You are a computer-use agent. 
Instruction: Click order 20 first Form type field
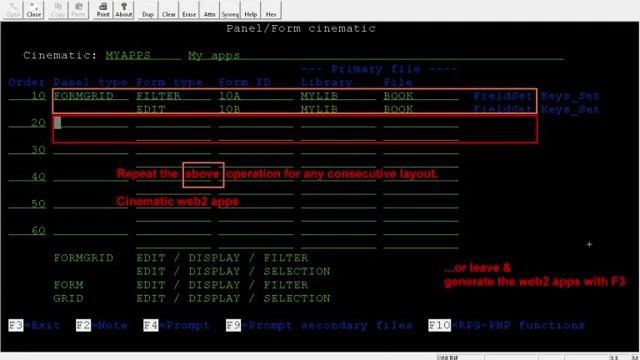(173, 123)
